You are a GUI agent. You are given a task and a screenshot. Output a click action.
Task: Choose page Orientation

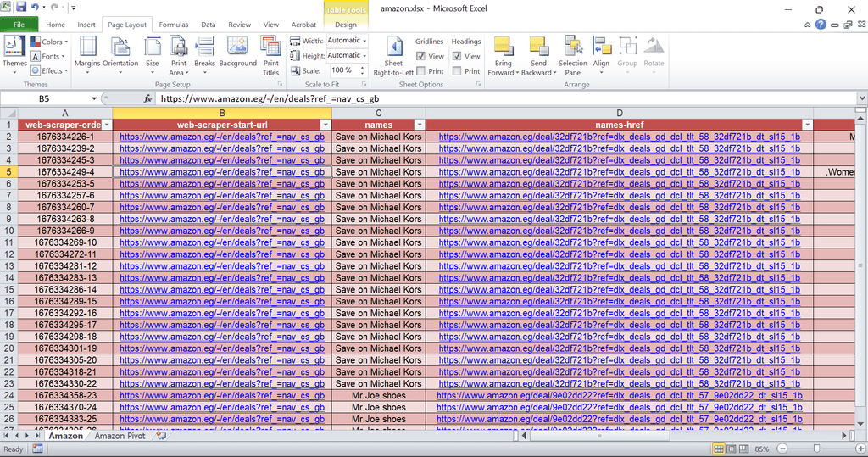click(120, 55)
